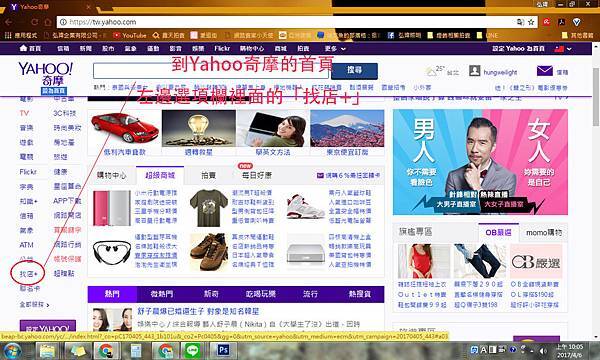
Task: Click the Yahoo search input box
Action: point(211,71)
